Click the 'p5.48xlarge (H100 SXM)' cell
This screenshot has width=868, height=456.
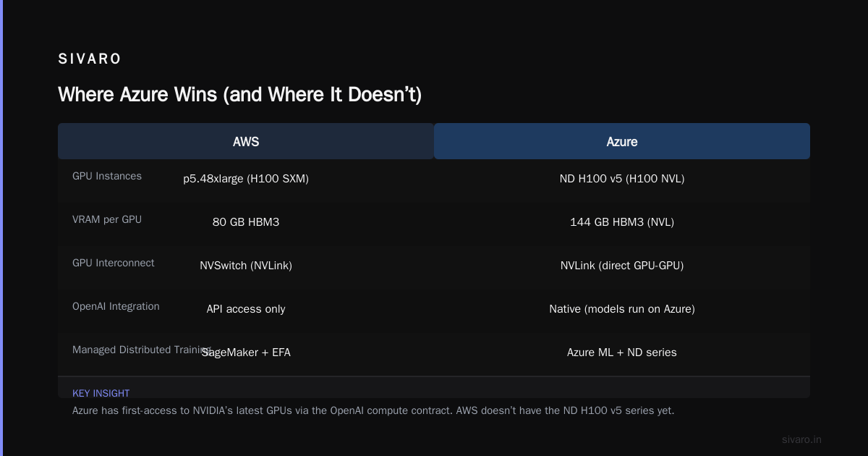point(246,179)
